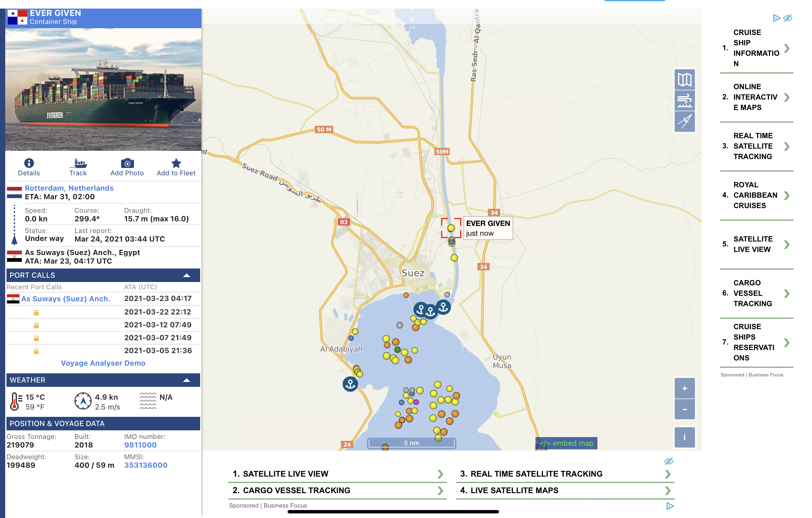Zoom out the map with minus button
This screenshot has height=518, width=812.
click(x=684, y=409)
